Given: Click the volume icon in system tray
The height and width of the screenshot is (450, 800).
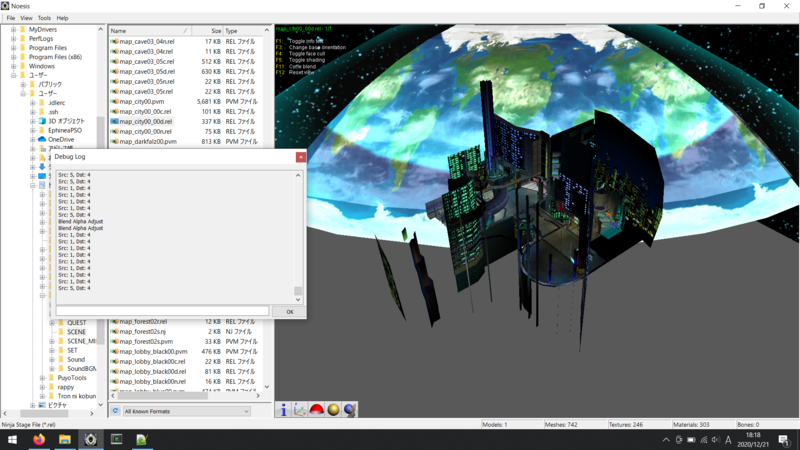Looking at the screenshot, I should click(716, 440).
